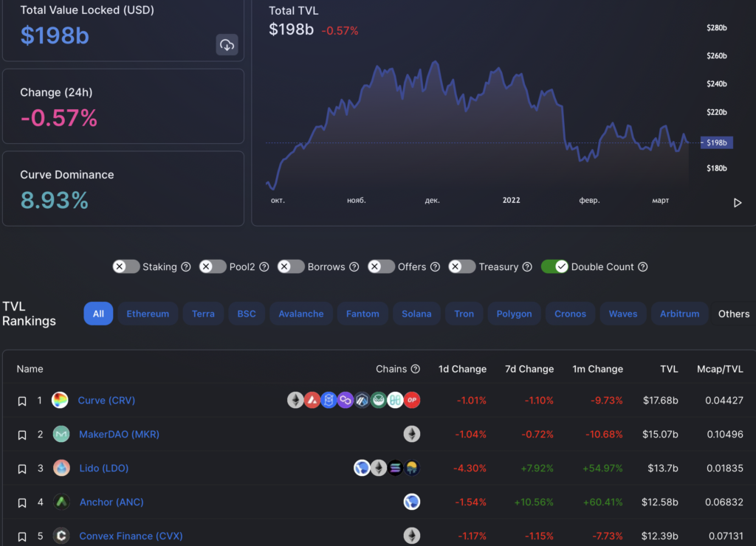This screenshot has width=756, height=546.
Task: Enable the Staking toggle
Action: coord(126,266)
